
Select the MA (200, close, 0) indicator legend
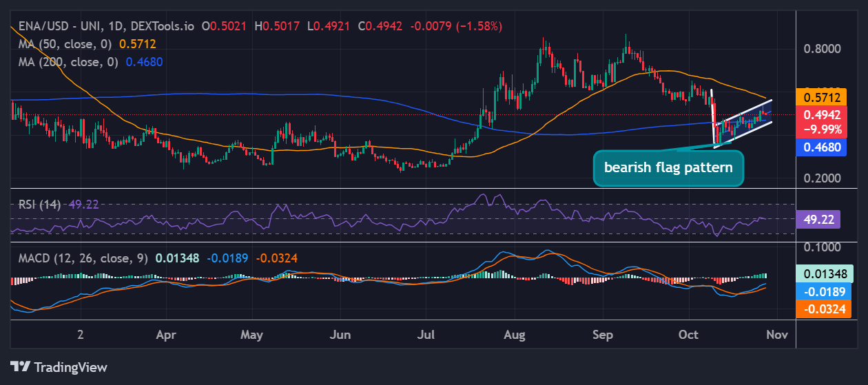[68, 61]
